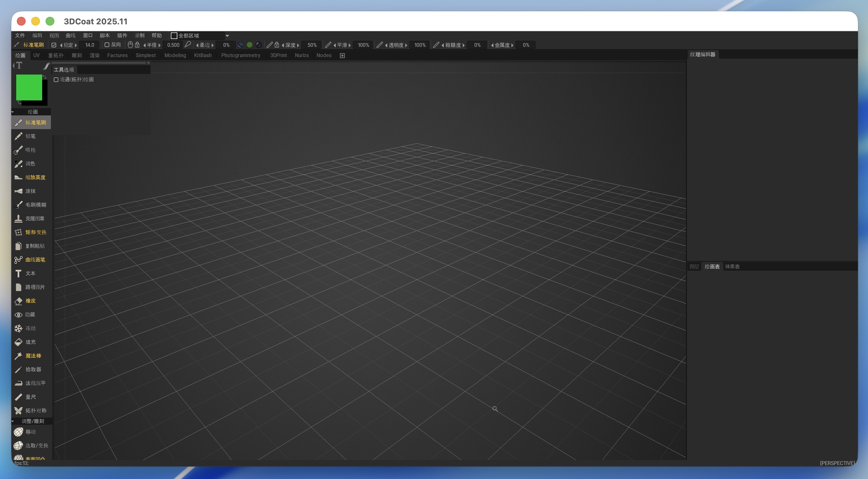Collapse the 调整/雕刻 section header
The image size is (868, 479).
(32, 421)
